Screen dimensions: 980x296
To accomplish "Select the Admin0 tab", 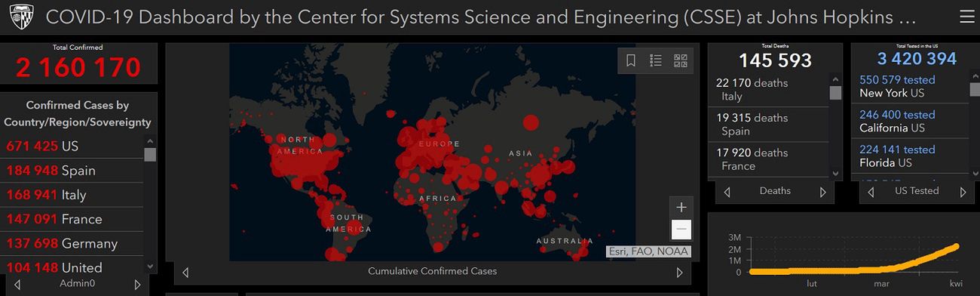I will [78, 284].
